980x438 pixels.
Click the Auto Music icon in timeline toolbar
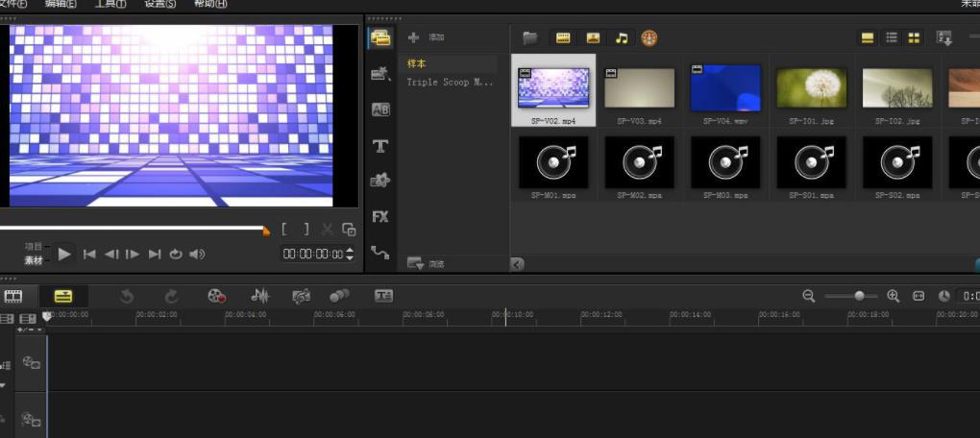click(301, 297)
